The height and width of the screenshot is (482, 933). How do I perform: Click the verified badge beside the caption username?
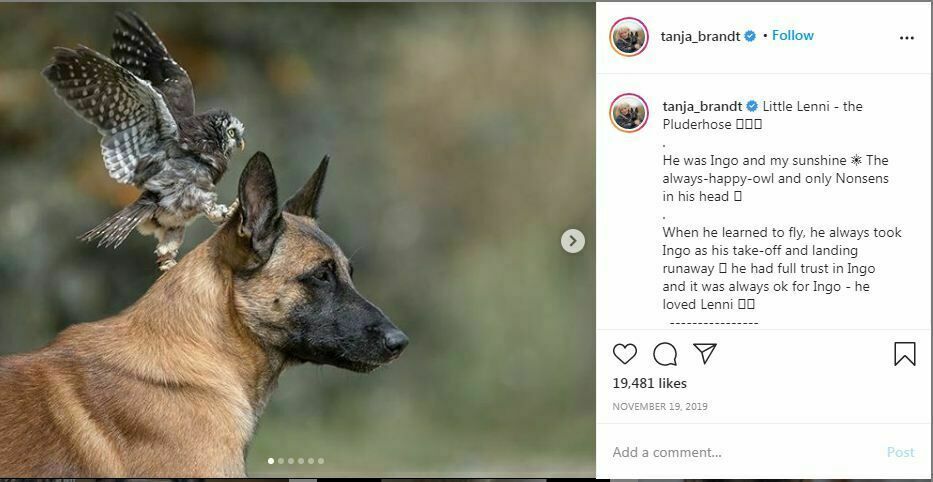pyautogui.click(x=752, y=106)
